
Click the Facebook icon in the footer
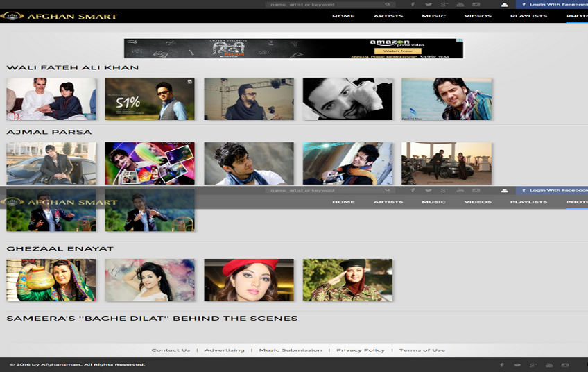[x=501, y=365]
